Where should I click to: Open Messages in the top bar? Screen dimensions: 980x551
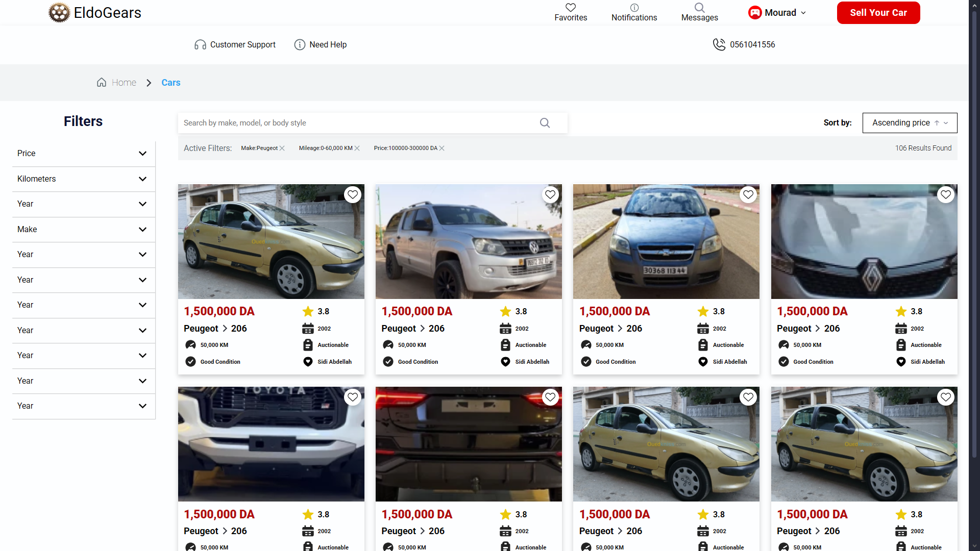[699, 13]
